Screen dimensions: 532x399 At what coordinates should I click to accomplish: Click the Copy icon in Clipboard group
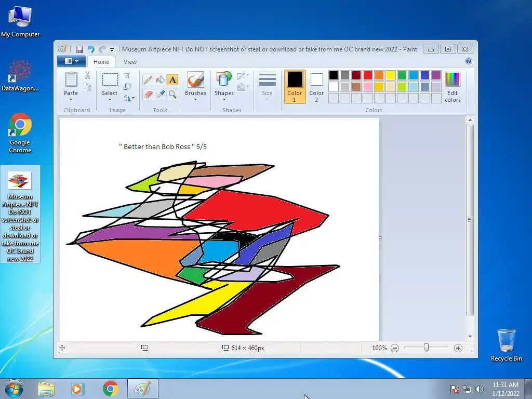(87, 87)
